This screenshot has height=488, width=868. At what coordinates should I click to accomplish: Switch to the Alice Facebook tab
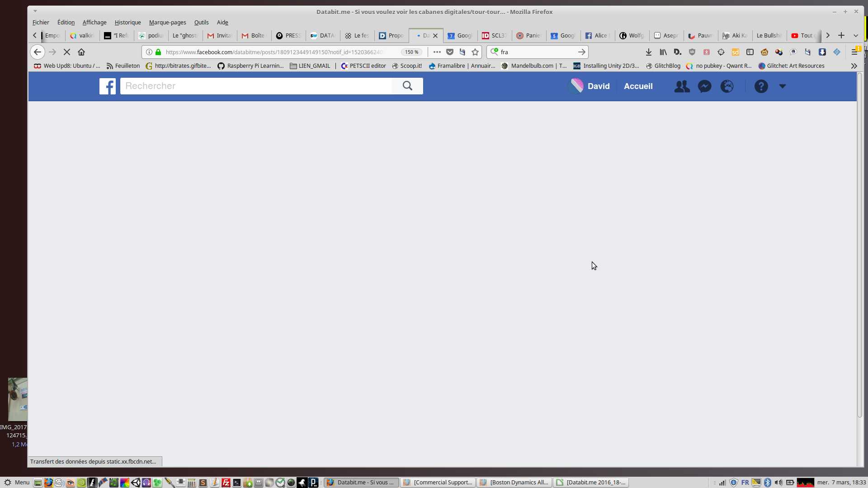(x=597, y=35)
